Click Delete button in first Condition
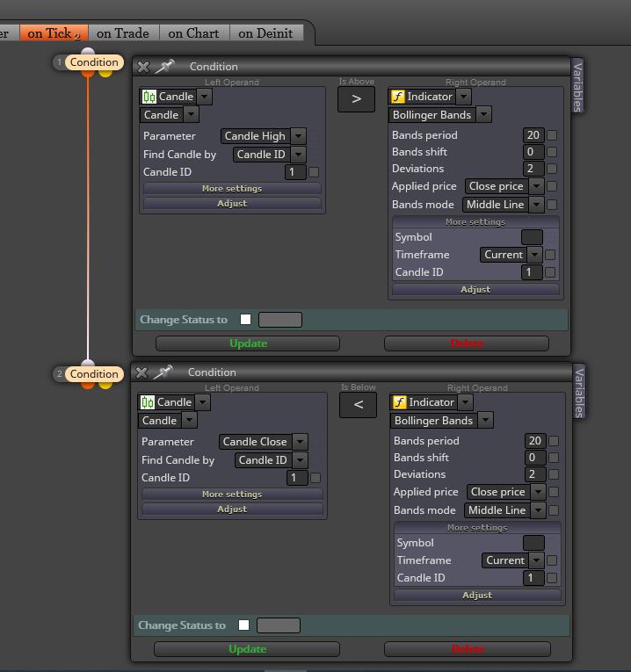631x672 pixels. [x=467, y=343]
